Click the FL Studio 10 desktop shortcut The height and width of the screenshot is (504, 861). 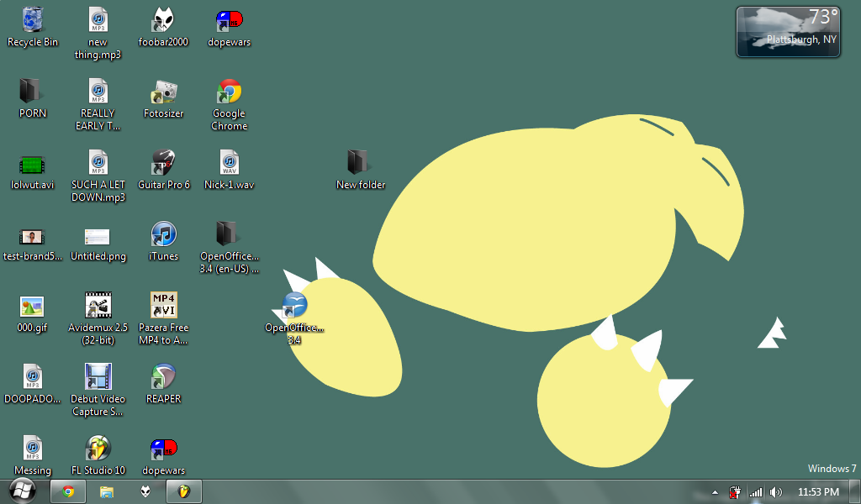pyautogui.click(x=98, y=449)
